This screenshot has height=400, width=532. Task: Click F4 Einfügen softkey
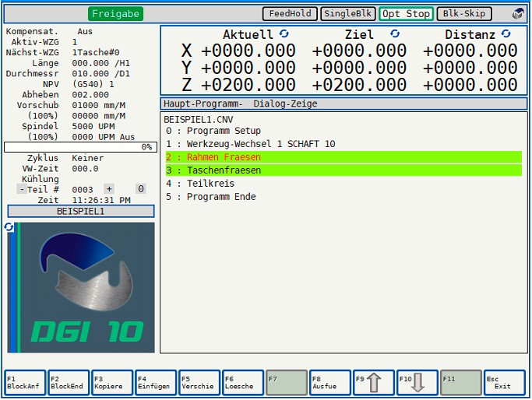(156, 383)
